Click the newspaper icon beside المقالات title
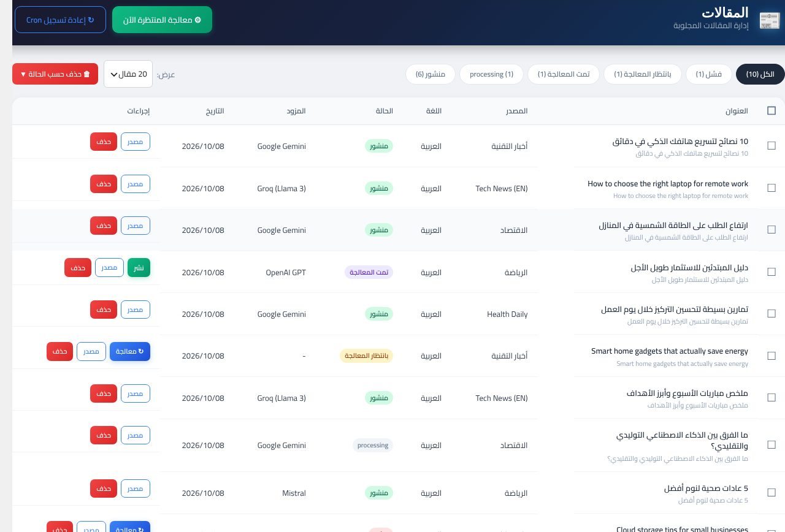The height and width of the screenshot is (532, 785). click(x=769, y=20)
